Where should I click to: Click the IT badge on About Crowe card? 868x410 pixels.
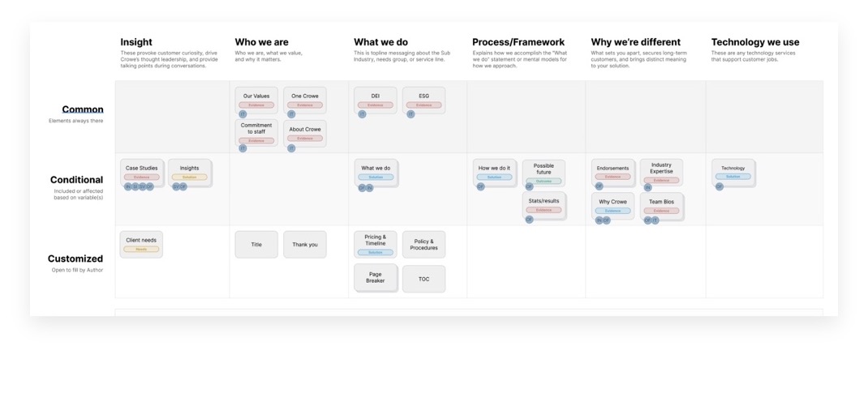click(290, 147)
